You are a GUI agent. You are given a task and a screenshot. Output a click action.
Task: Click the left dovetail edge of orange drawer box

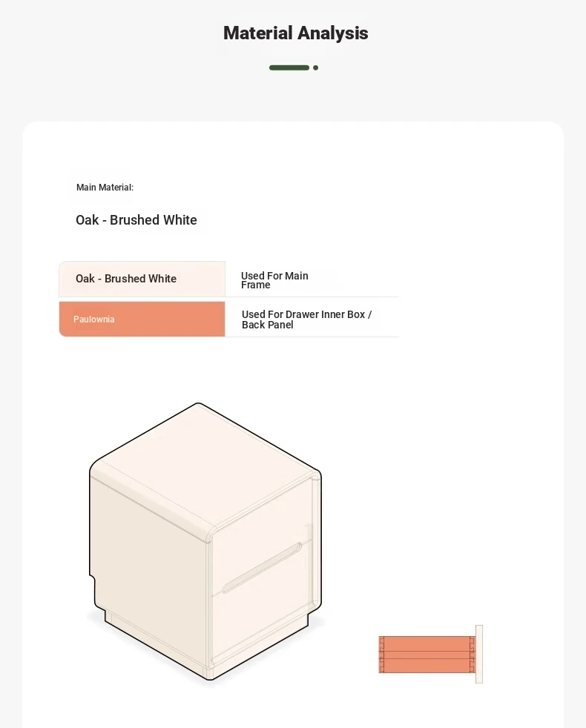(x=381, y=655)
